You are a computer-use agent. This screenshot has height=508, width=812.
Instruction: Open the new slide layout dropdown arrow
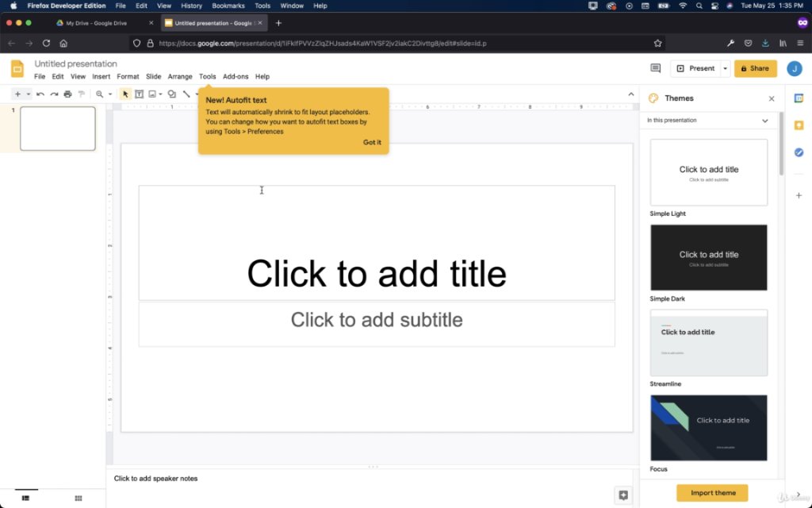(29, 94)
